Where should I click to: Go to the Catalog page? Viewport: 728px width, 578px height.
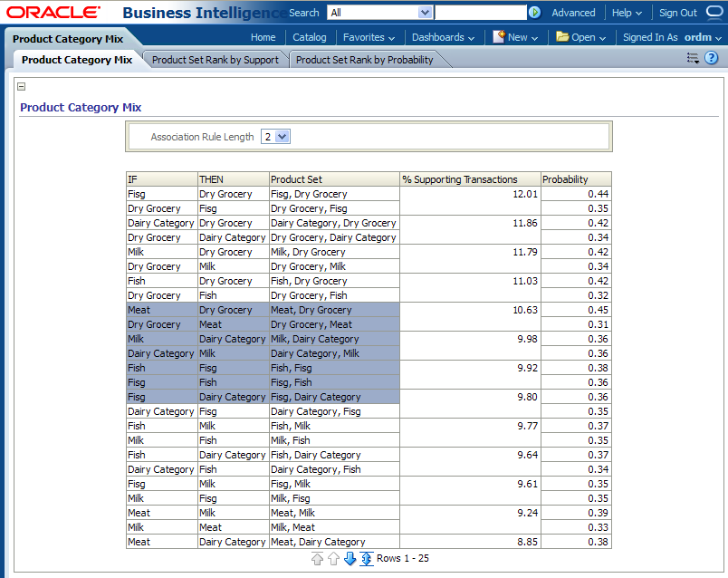click(310, 37)
